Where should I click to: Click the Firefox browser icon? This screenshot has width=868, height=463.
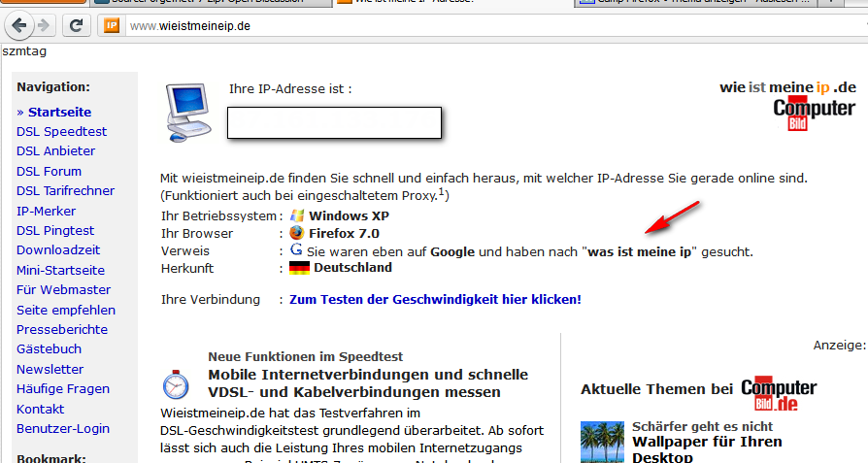297,233
